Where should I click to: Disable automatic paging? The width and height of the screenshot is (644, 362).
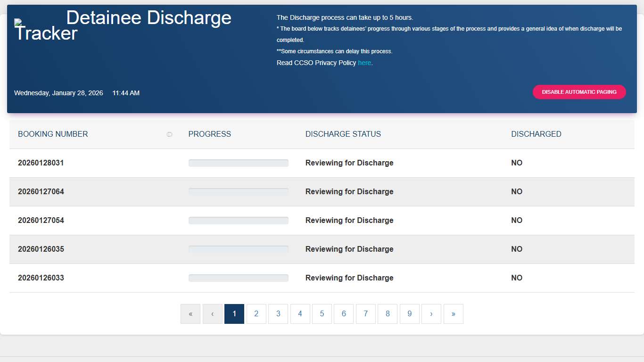click(579, 92)
